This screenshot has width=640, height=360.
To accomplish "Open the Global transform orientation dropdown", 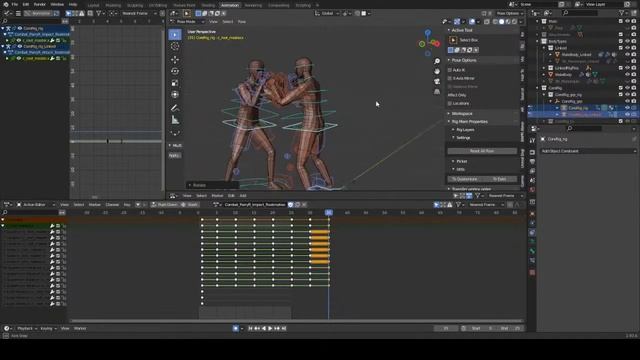I will click(327, 13).
